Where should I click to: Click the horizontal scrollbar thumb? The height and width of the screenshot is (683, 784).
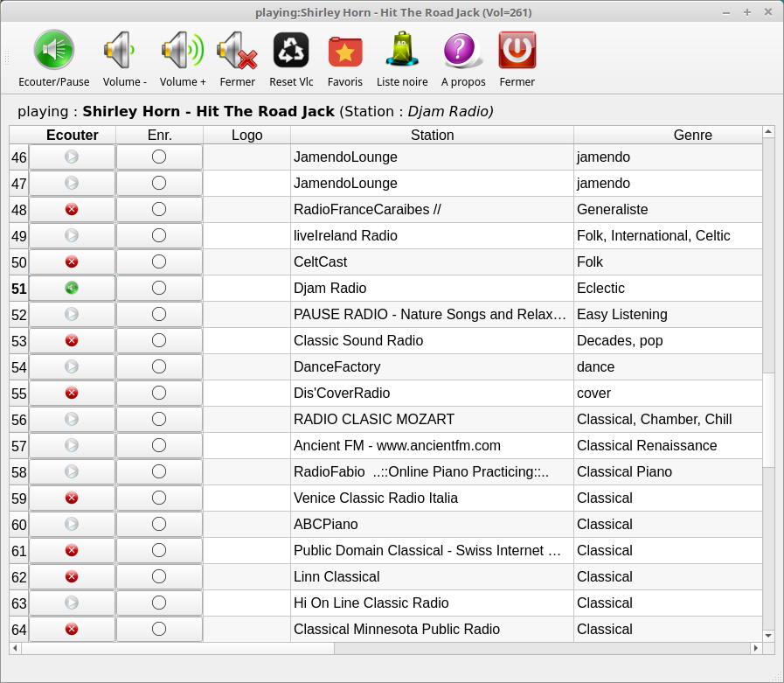tap(177, 648)
